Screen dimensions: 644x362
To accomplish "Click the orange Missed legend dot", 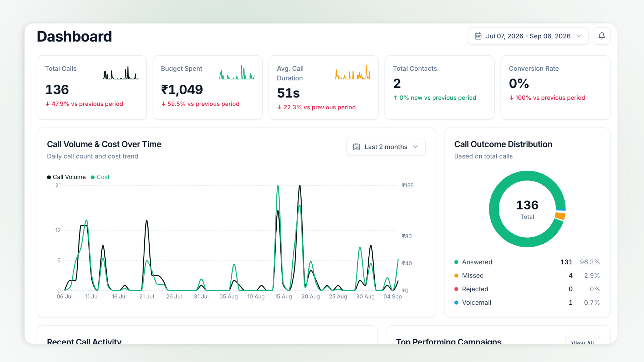I will pos(456,276).
